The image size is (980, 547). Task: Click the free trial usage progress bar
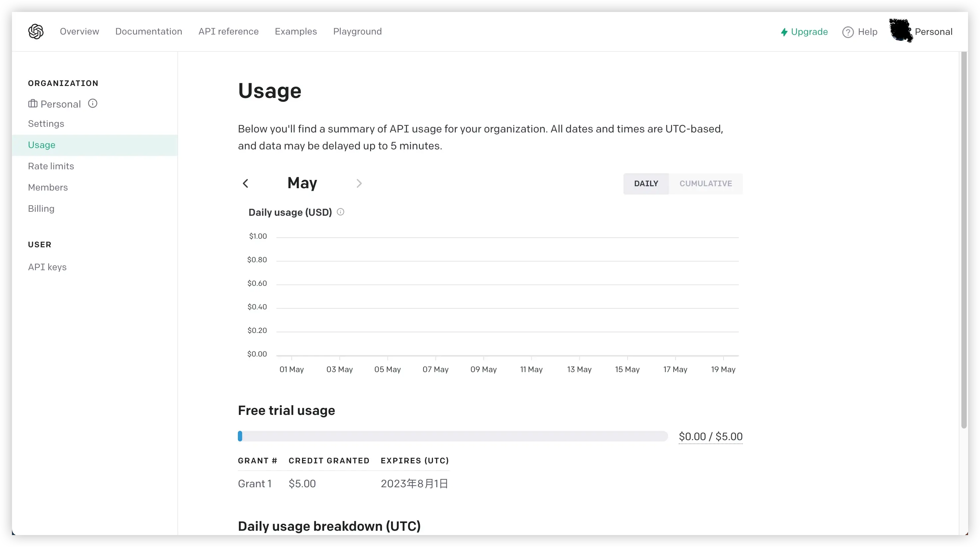pyautogui.click(x=453, y=436)
